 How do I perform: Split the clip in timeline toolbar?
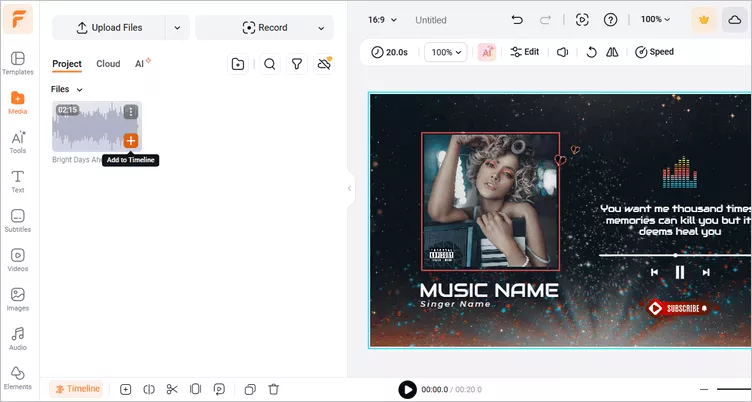point(149,390)
